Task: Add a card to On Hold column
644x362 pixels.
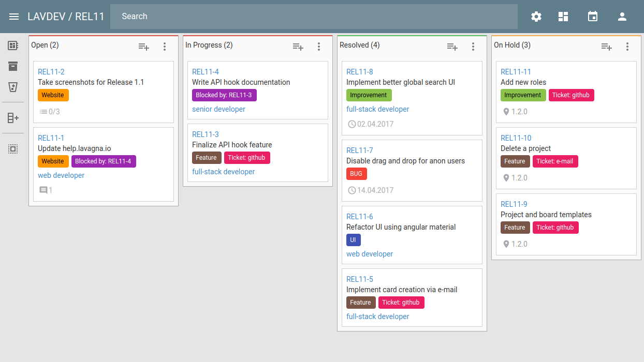Action: click(607, 47)
